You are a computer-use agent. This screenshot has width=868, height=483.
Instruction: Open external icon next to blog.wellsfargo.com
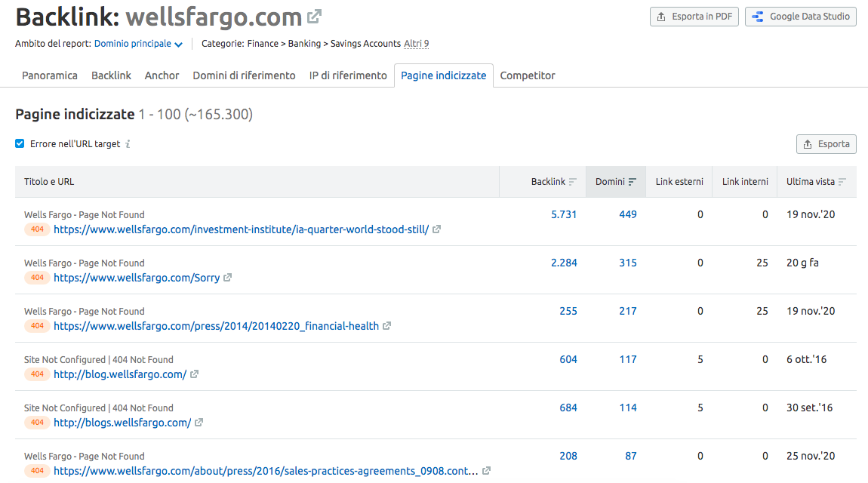pyautogui.click(x=194, y=374)
